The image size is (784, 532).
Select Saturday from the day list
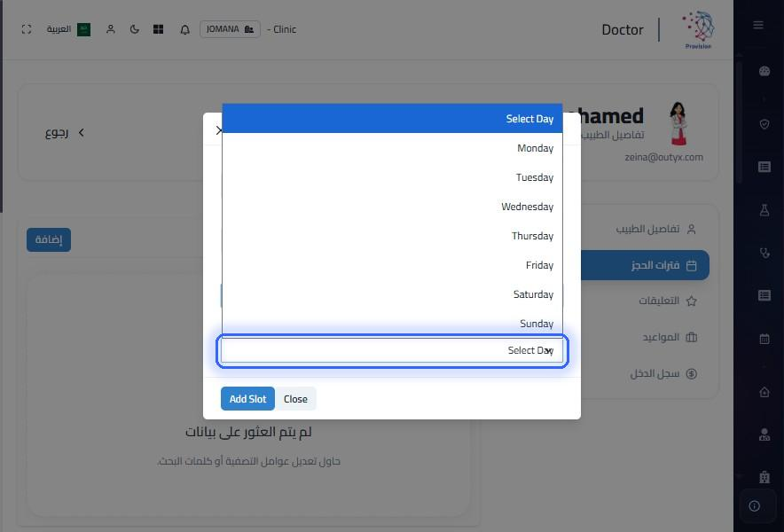click(x=393, y=294)
